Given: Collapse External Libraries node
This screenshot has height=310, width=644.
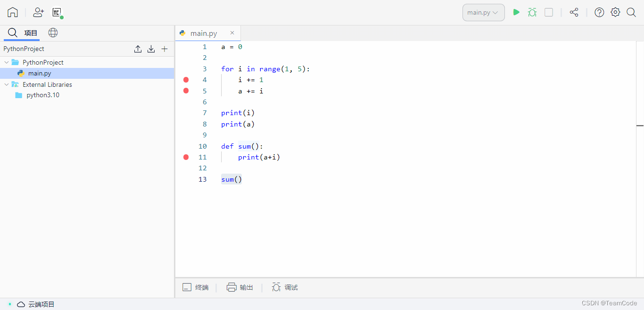Looking at the screenshot, I should pyautogui.click(x=6, y=84).
